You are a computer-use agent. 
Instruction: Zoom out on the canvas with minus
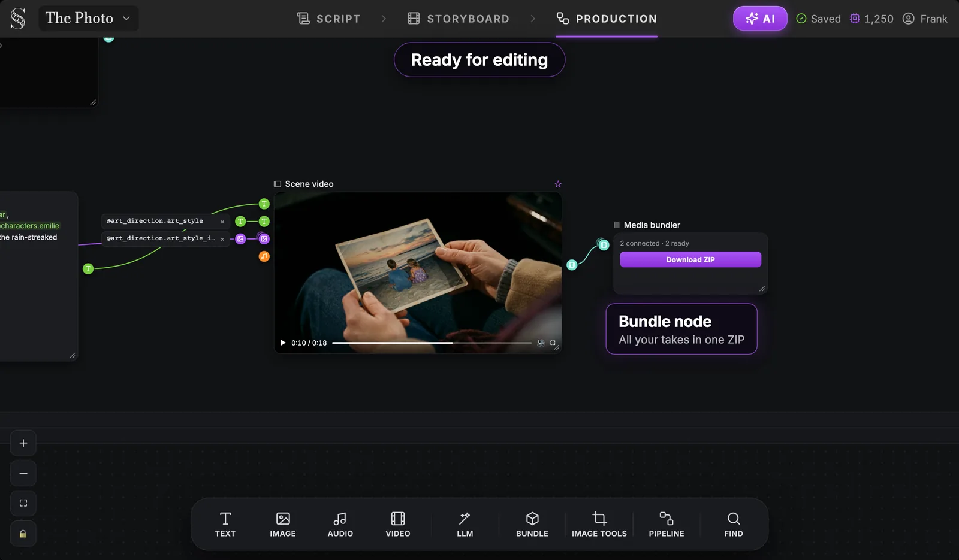(23, 473)
